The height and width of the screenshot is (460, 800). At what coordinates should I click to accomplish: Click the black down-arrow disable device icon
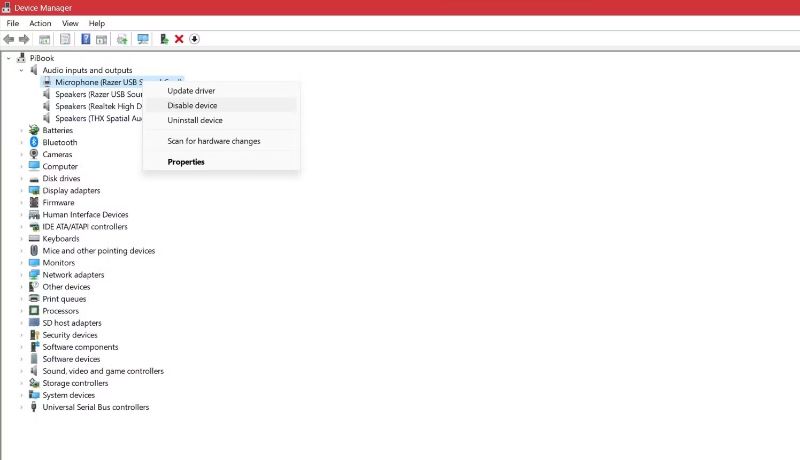pos(194,39)
